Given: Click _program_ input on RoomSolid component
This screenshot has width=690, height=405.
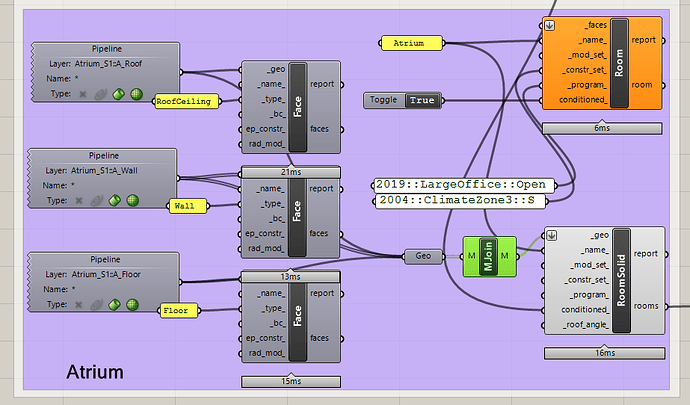Looking at the screenshot, I should [x=590, y=295].
